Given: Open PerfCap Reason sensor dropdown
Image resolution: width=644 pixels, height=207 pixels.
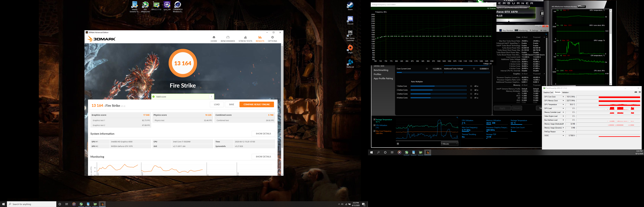Looking at the screenshot, I should click(563, 132).
